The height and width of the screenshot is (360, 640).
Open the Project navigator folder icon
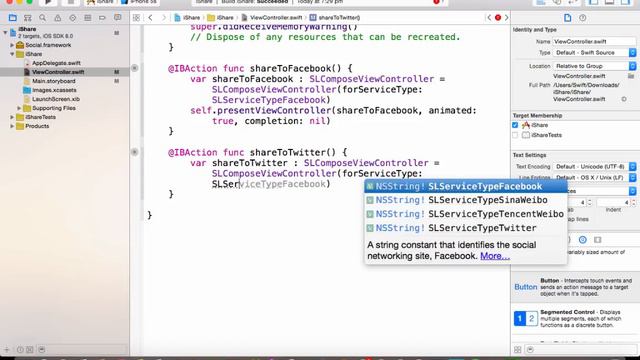(13, 18)
